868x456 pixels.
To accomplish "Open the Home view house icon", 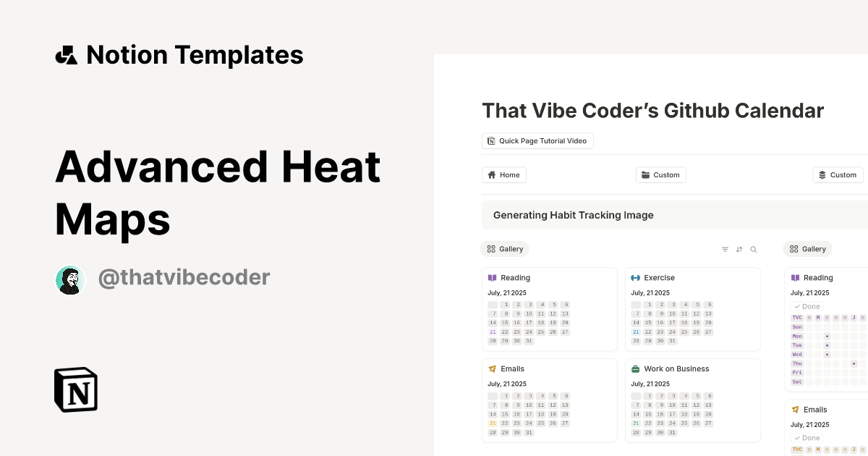I will coord(492,174).
